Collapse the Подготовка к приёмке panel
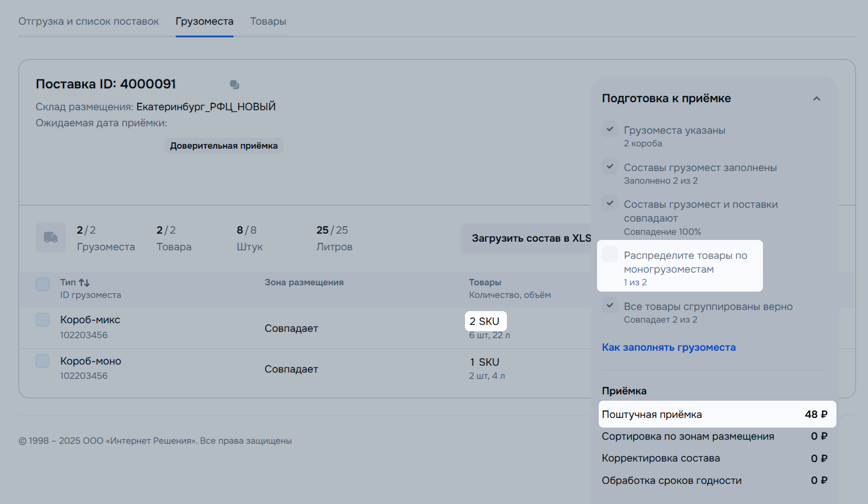This screenshot has height=504, width=868. [816, 99]
